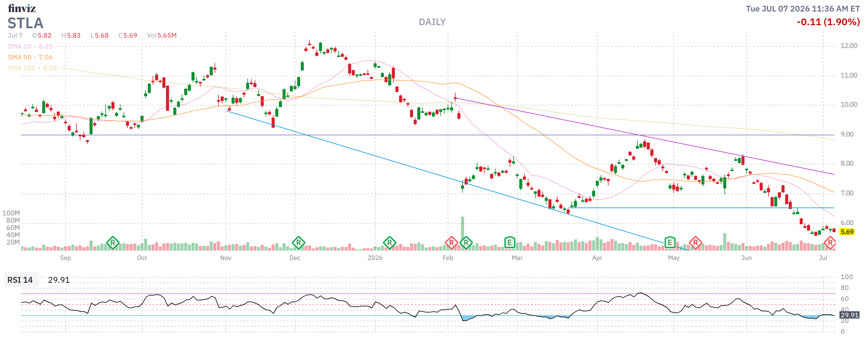The width and height of the screenshot is (868, 341).
Task: Click the red R marker in May
Action: pyautogui.click(x=695, y=243)
